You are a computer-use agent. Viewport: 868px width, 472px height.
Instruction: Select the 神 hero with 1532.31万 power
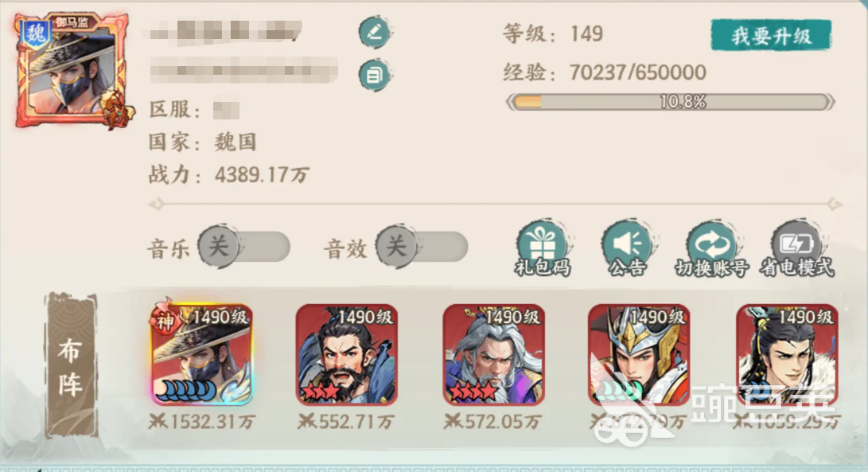[x=201, y=354]
